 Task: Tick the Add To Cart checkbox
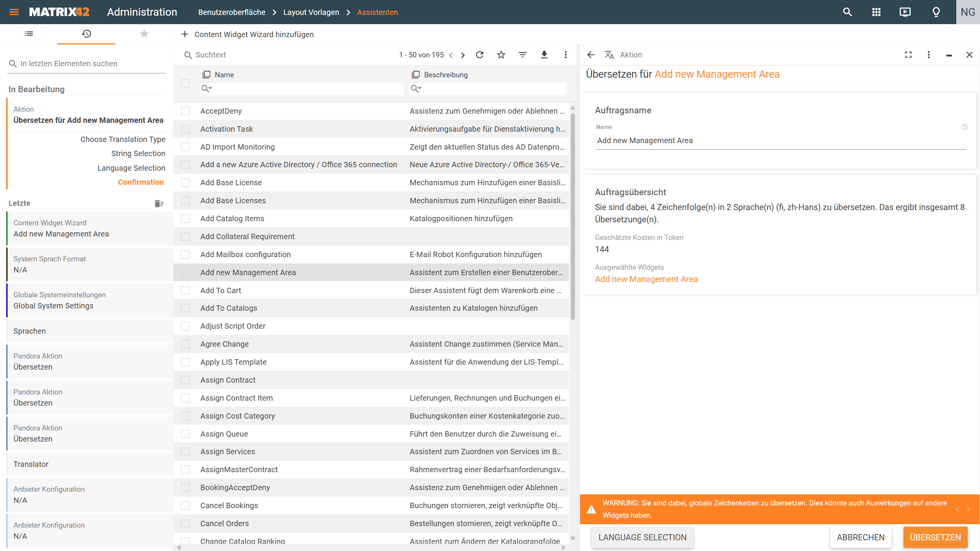pyautogui.click(x=185, y=290)
